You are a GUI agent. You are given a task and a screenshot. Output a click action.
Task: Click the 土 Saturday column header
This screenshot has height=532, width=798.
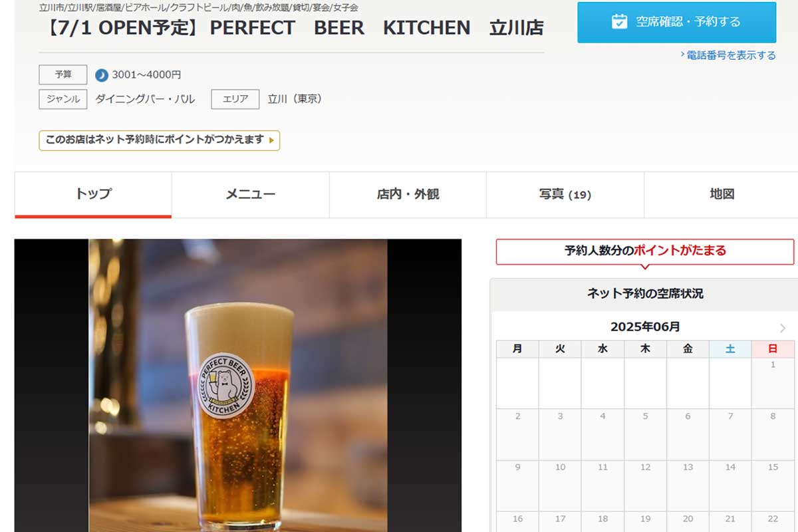[730, 349]
